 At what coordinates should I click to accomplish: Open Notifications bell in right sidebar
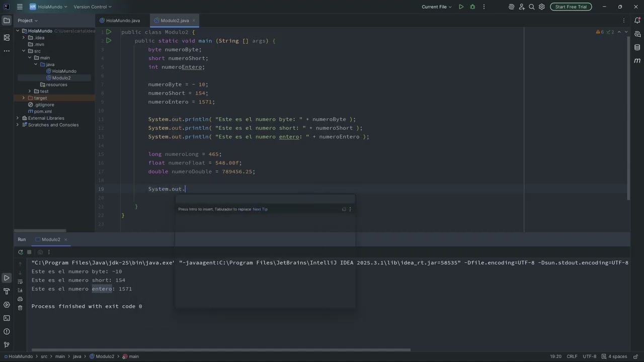pyautogui.click(x=637, y=21)
